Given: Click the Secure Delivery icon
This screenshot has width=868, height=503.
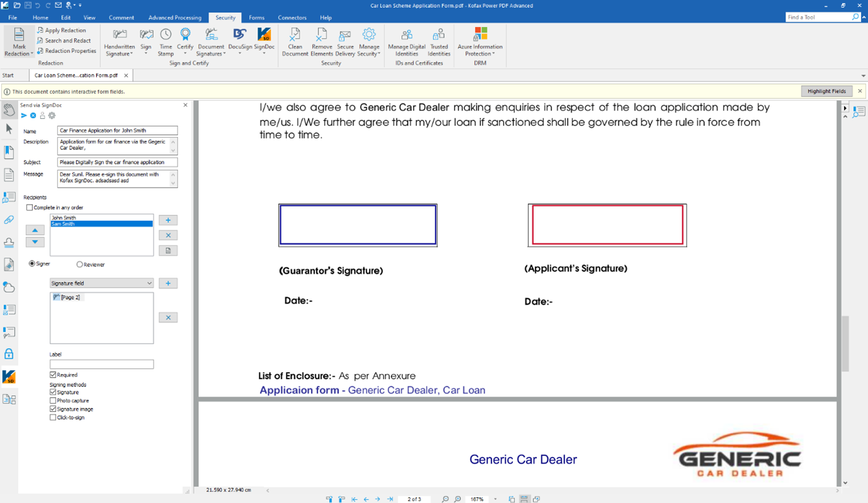Looking at the screenshot, I should [x=344, y=42].
